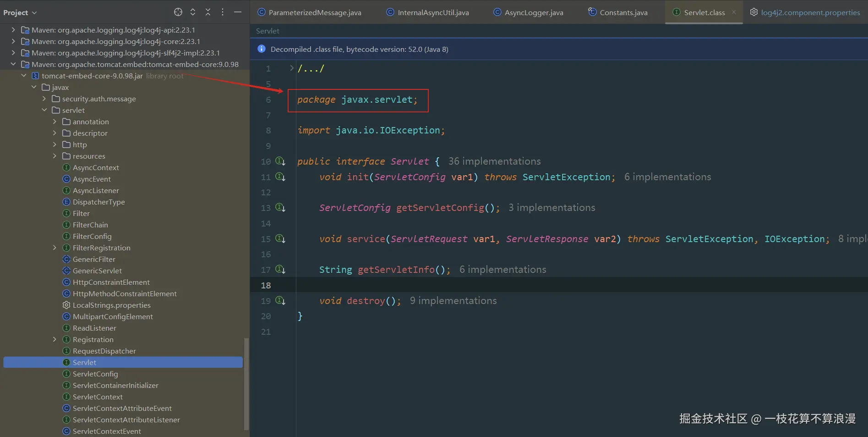This screenshot has height=437, width=868.
Task: Click gutter icon next to service method line 15
Action: pos(280,239)
